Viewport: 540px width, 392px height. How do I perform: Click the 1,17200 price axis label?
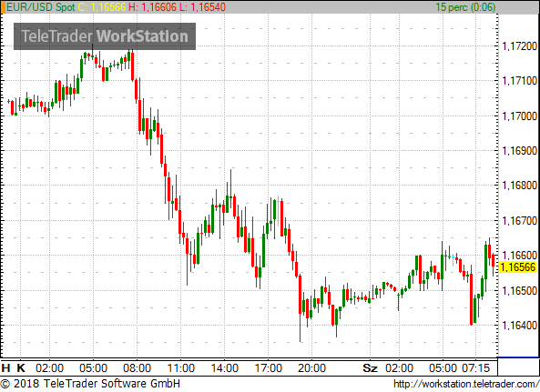click(x=520, y=45)
